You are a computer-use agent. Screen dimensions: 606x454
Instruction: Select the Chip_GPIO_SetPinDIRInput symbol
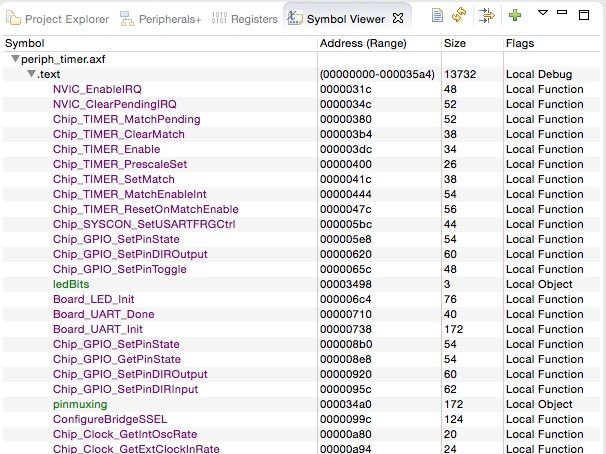coord(126,389)
